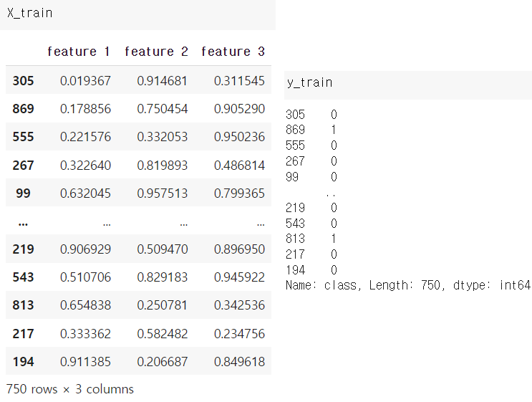This screenshot has width=532, height=402.
Task: Select cell value 0.221576
Action: (x=85, y=136)
